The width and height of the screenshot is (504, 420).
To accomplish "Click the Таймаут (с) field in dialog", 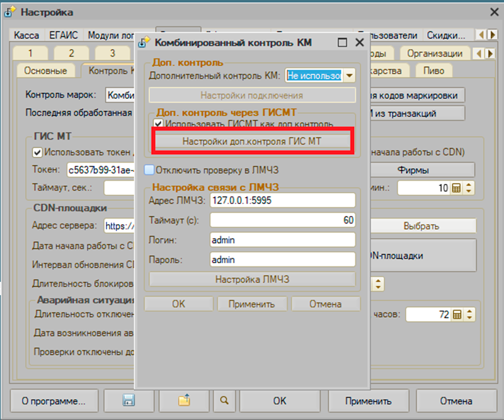I will click(x=282, y=220).
